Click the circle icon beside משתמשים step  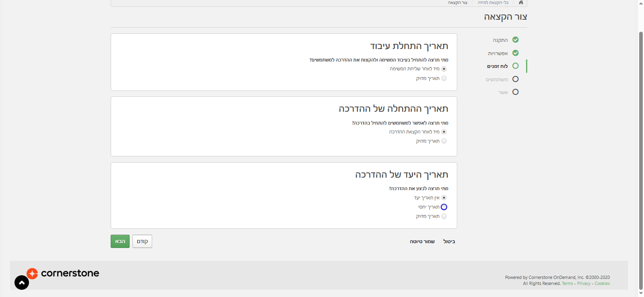(516, 79)
